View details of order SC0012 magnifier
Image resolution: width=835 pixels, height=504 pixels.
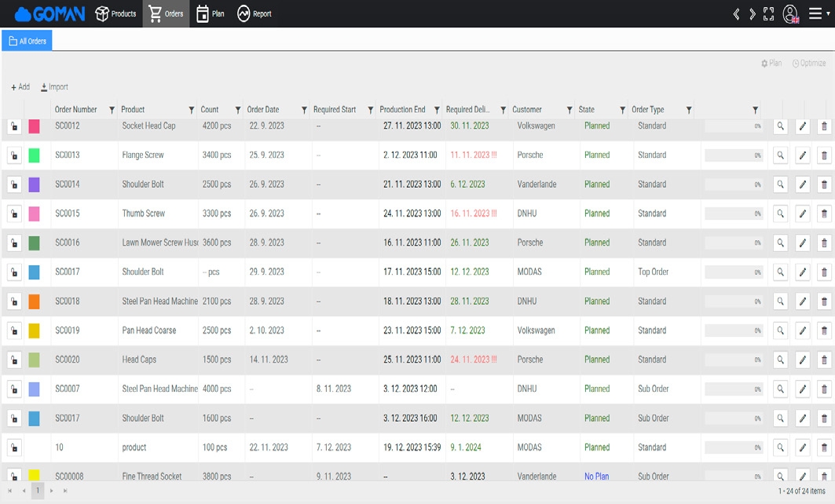(x=780, y=126)
